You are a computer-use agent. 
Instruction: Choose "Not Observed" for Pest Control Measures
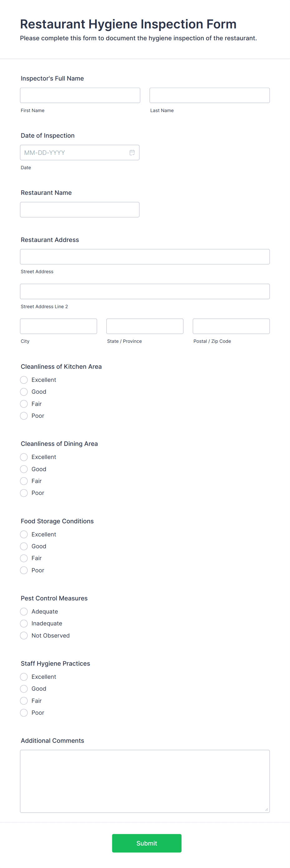coord(24,635)
